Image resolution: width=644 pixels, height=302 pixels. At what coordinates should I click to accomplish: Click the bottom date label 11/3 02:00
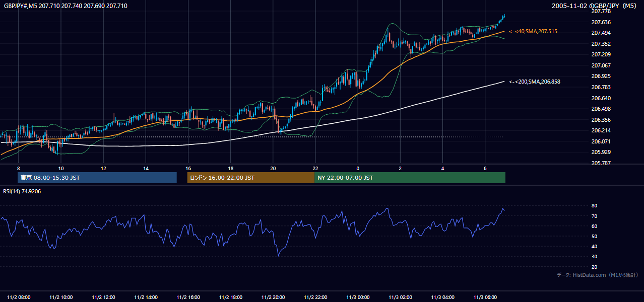point(400,297)
